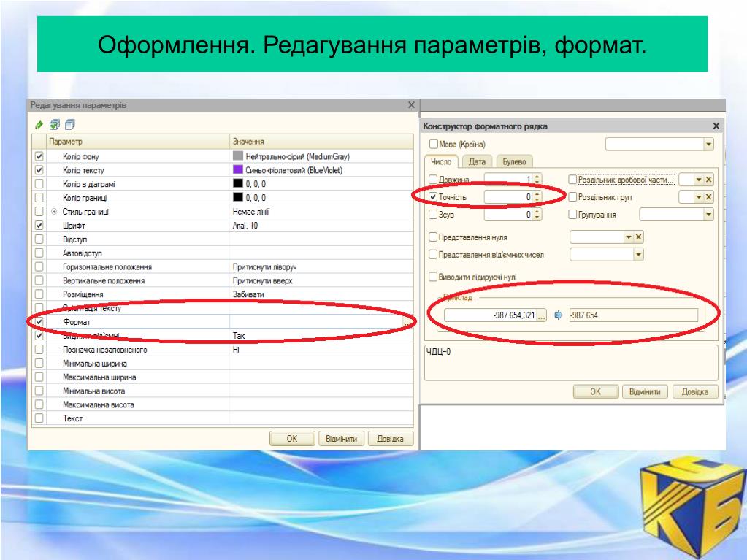The height and width of the screenshot is (560, 747).
Task: Click OK in Редагування параметрів window
Action: tap(292, 439)
